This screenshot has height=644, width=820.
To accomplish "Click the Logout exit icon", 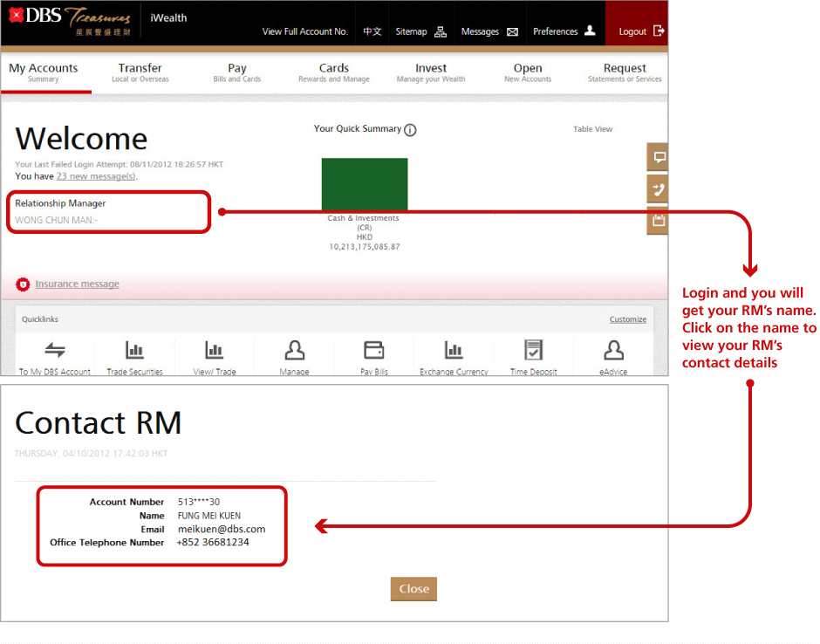I will click(x=659, y=31).
